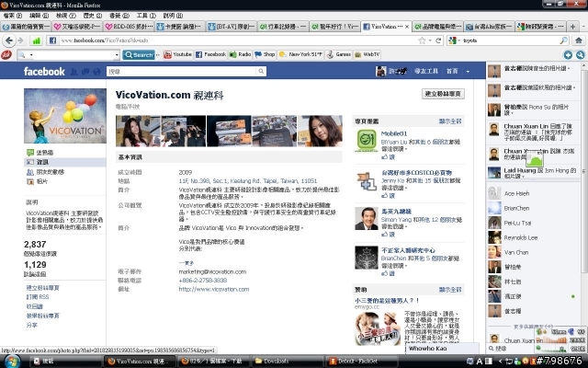Go back with the Firefox back arrow
Viewport: 588px width, 368px height.
click(9, 40)
